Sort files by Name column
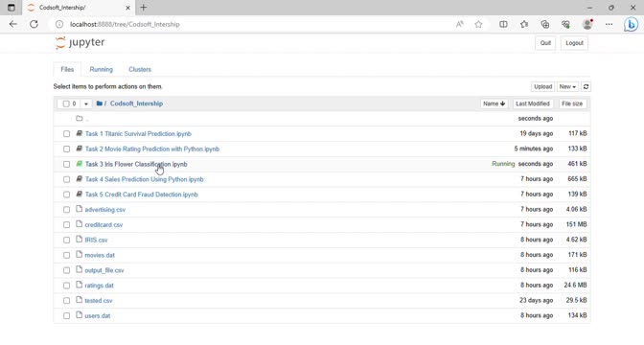644x345 pixels. click(494, 103)
